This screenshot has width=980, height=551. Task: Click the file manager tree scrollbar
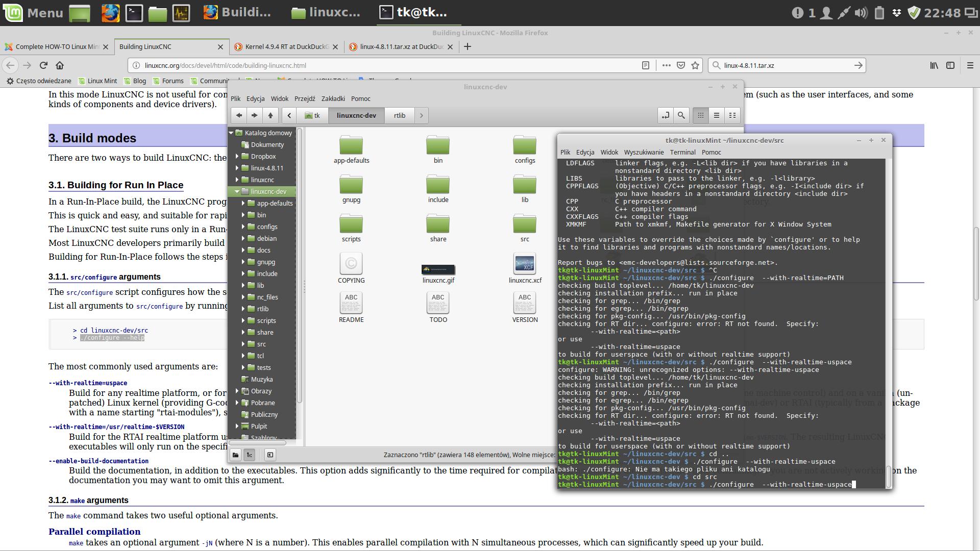300,265
